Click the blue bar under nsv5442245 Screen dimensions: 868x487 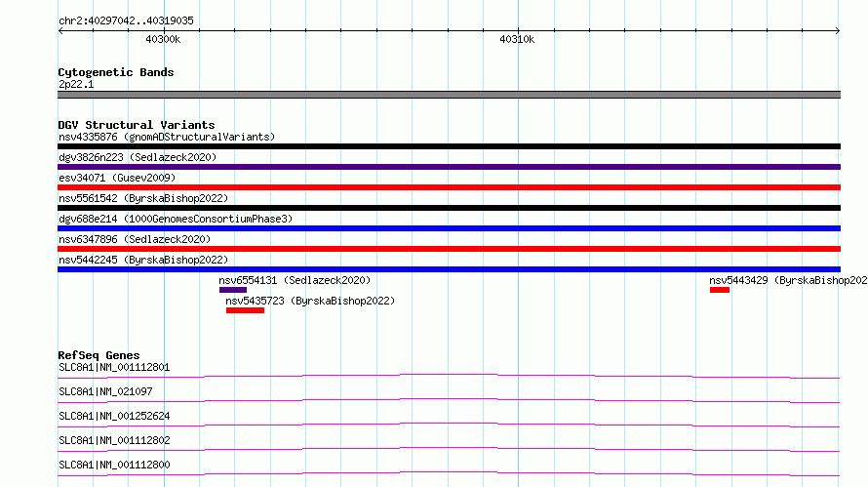[449, 269]
